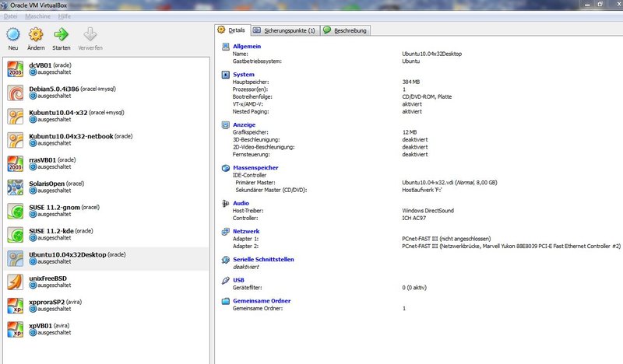Image resolution: width=623 pixels, height=364 pixels.
Task: Click the Audio speaker icon
Action: (x=226, y=203)
